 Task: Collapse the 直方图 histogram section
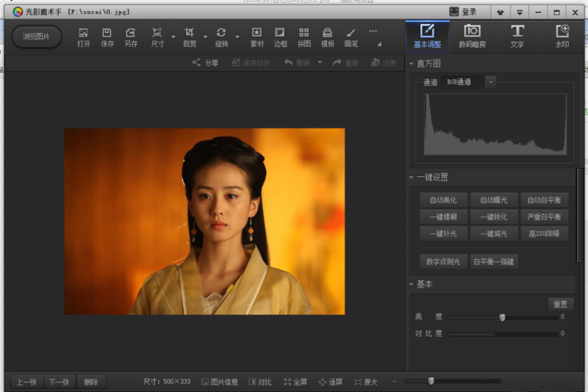pyautogui.click(x=412, y=64)
